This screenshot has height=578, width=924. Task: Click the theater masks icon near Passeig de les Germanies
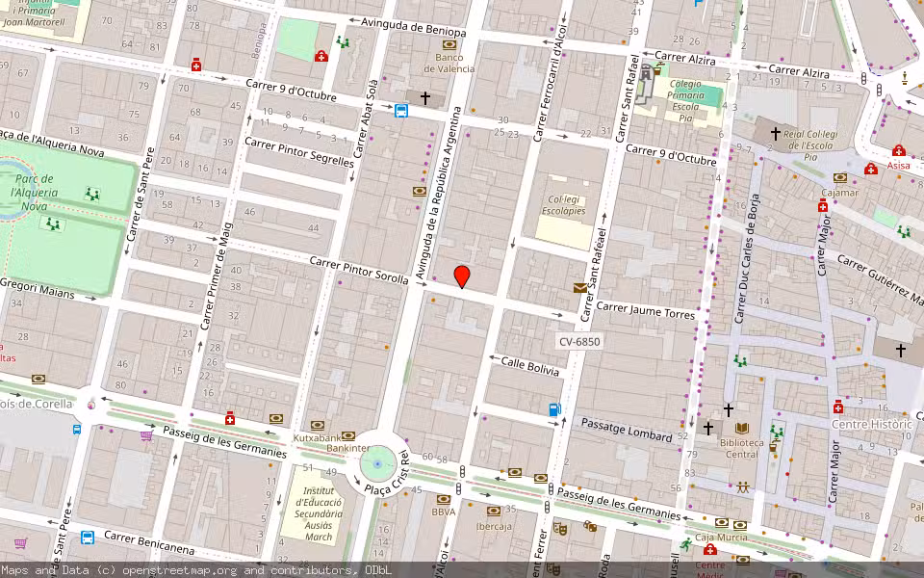(561, 529)
